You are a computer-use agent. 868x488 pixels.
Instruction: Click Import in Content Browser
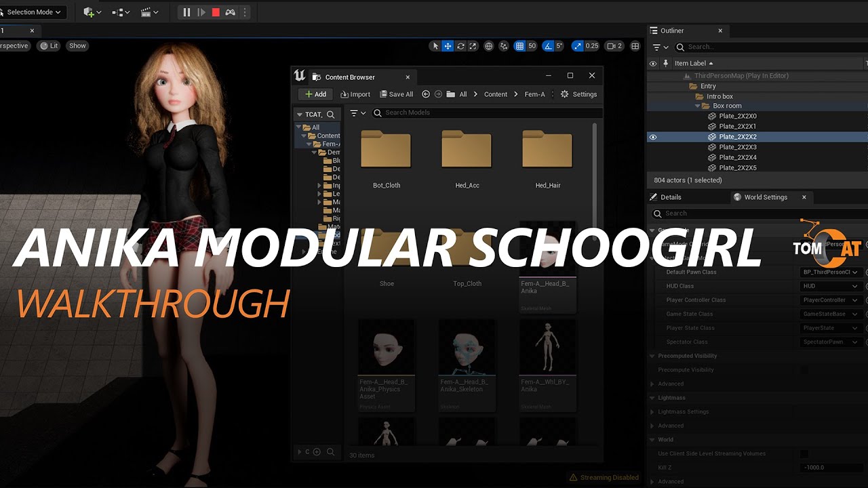click(x=355, y=94)
